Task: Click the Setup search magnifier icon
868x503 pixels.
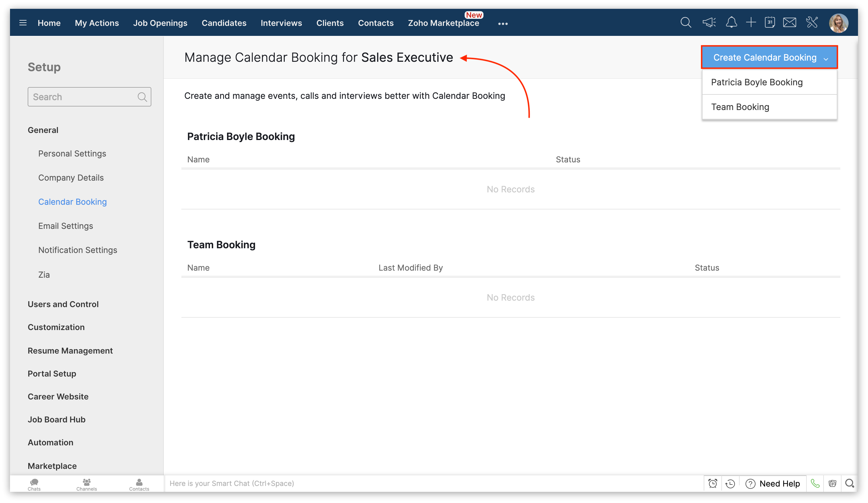Action: pos(142,97)
